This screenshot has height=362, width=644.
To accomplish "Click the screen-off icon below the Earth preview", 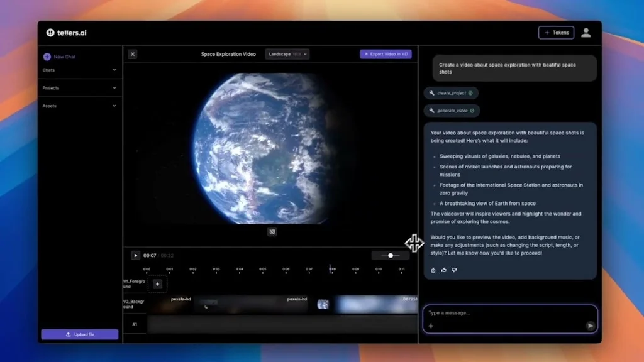I will click(x=272, y=232).
